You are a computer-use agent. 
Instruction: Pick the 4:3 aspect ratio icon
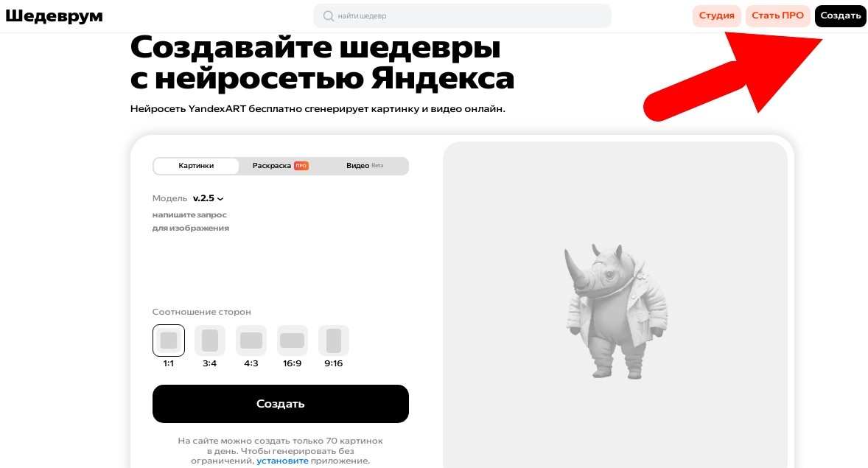[251, 340]
